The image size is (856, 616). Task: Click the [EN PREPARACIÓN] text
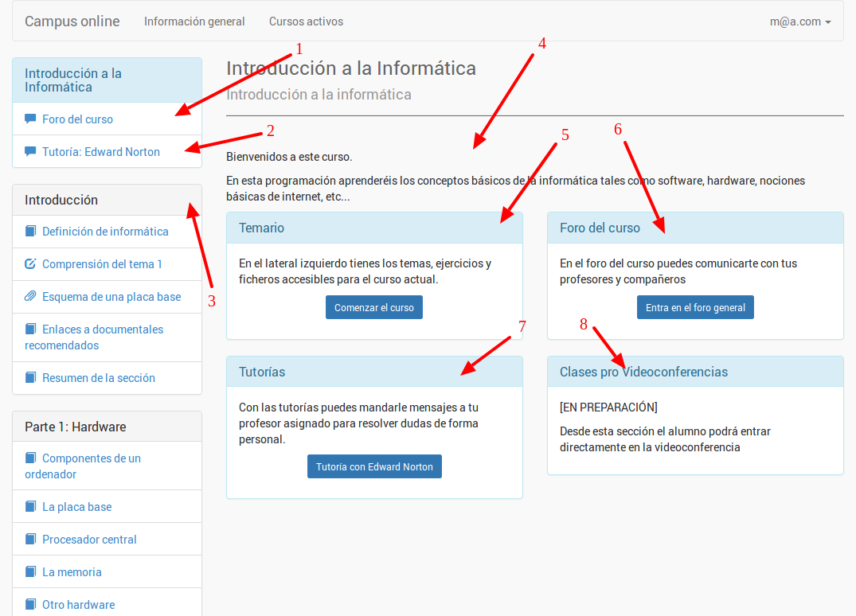click(x=608, y=407)
